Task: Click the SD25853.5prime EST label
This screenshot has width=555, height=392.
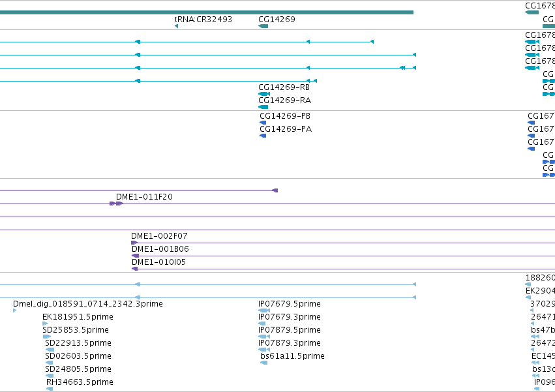Action: tap(76, 330)
